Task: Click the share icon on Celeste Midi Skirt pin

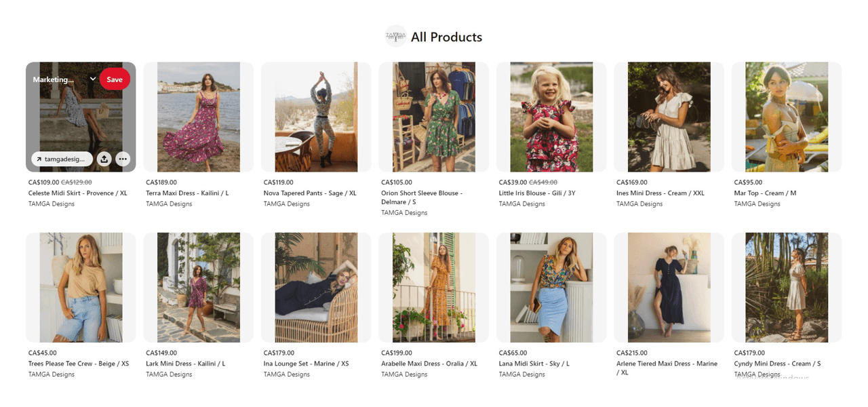Action: pyautogui.click(x=104, y=159)
